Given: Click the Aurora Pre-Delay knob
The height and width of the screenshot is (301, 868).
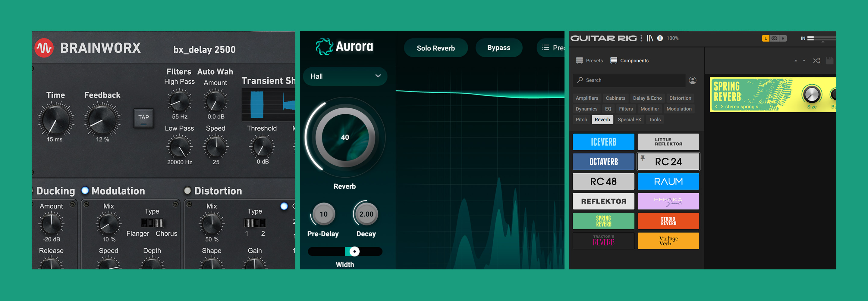Looking at the screenshot, I should (323, 214).
